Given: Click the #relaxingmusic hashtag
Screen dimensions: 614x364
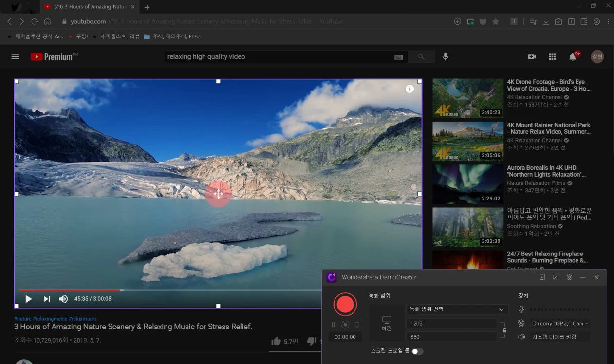Looking at the screenshot, I should (x=50, y=319).
